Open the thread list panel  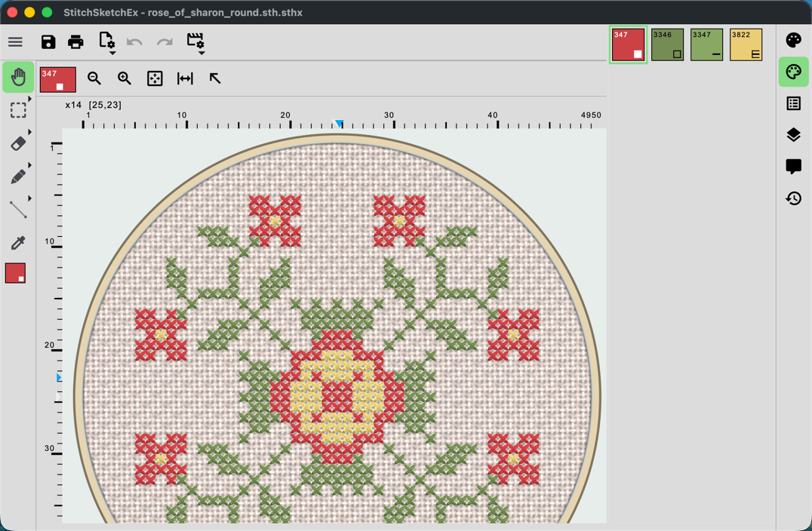coord(793,103)
